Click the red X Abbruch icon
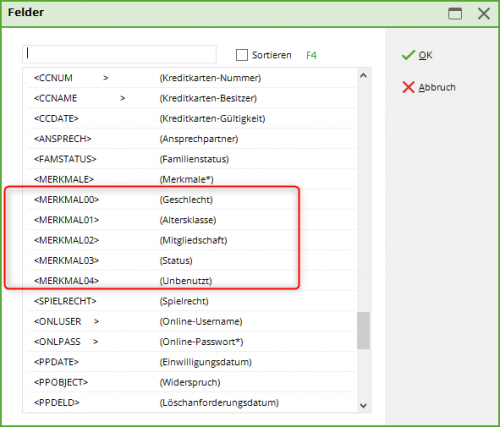Viewport: 500px width, 427px height. pos(408,87)
